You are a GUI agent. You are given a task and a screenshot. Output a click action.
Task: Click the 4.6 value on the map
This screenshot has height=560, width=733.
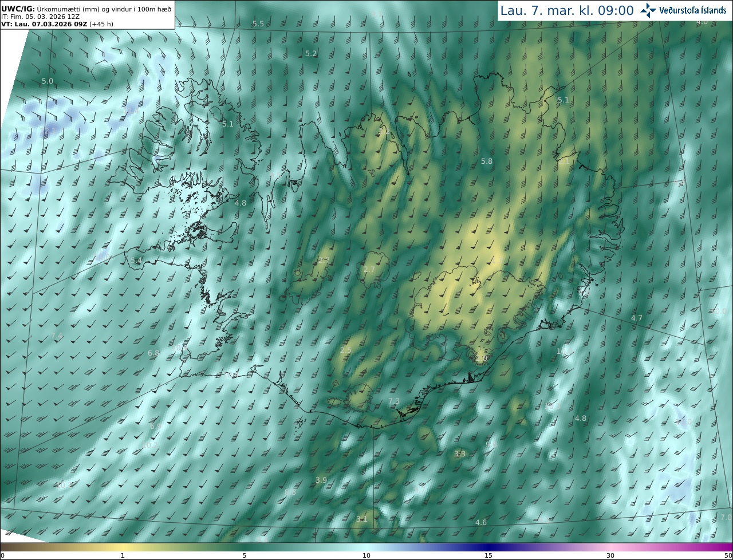pos(481,523)
